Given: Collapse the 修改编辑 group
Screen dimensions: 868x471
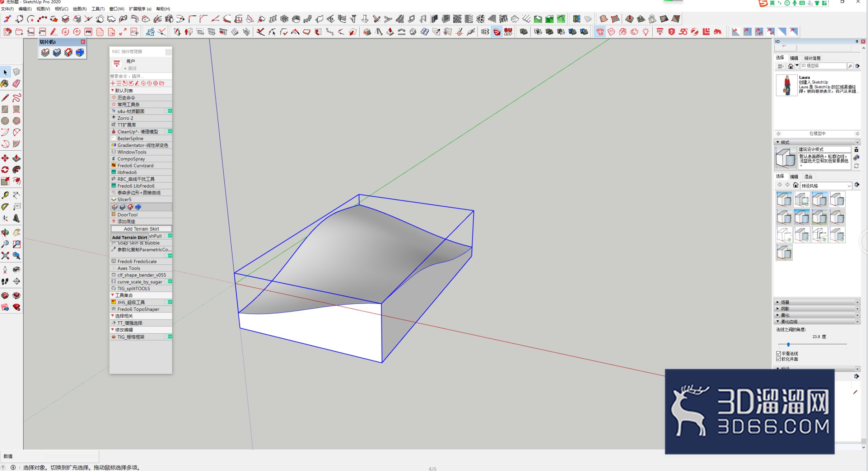Looking at the screenshot, I should tap(113, 329).
